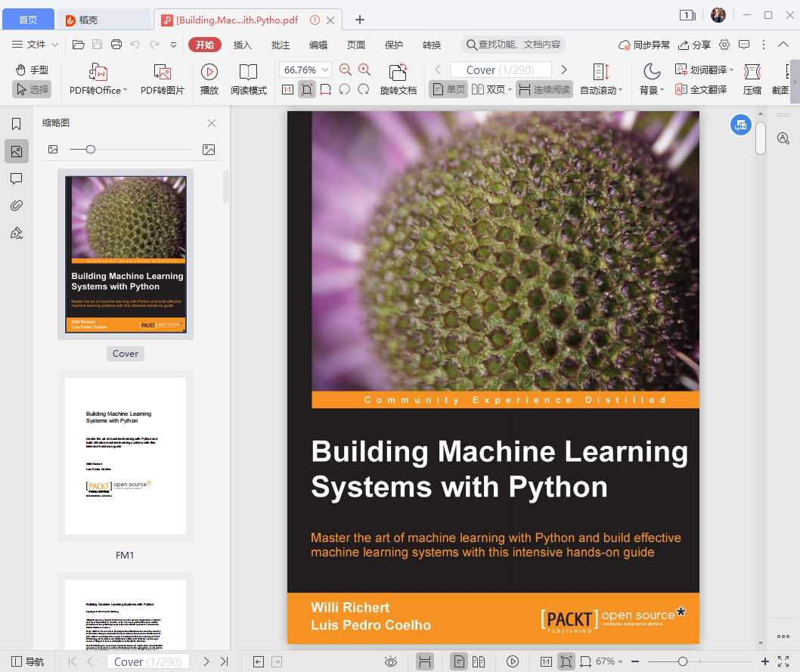
Task: Click 压缩 compress tool
Action: click(752, 79)
